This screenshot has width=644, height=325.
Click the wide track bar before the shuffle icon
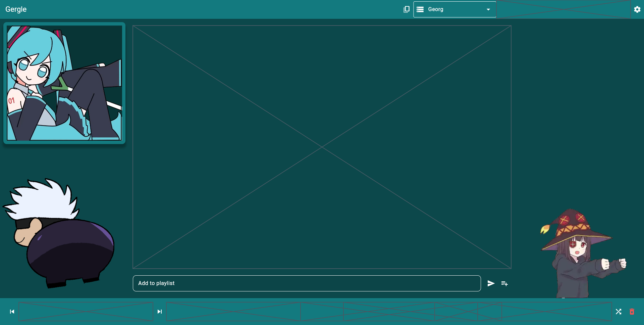389,312
